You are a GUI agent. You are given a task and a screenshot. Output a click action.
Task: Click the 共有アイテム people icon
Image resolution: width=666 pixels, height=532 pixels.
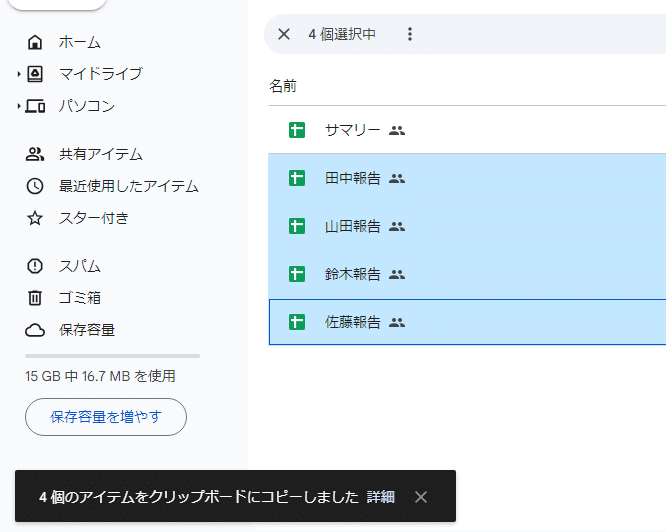coord(35,154)
